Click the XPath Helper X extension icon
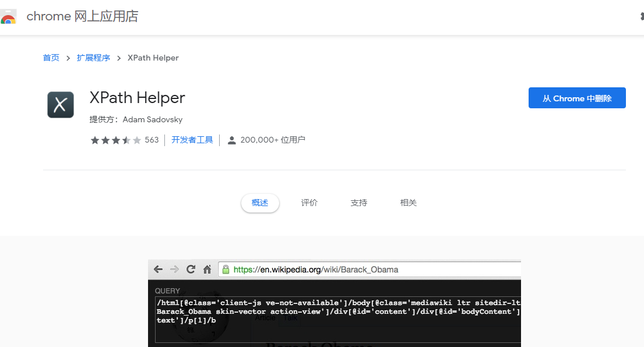The image size is (644, 347). [x=61, y=105]
